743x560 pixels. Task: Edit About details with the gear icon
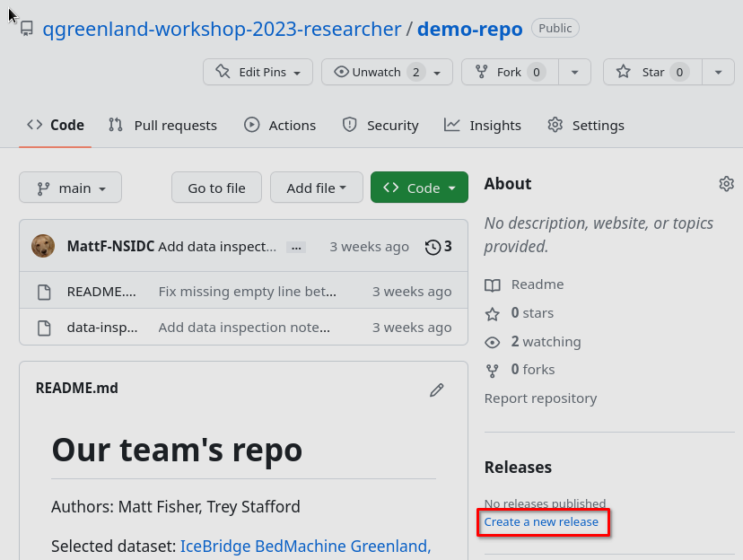tap(727, 184)
